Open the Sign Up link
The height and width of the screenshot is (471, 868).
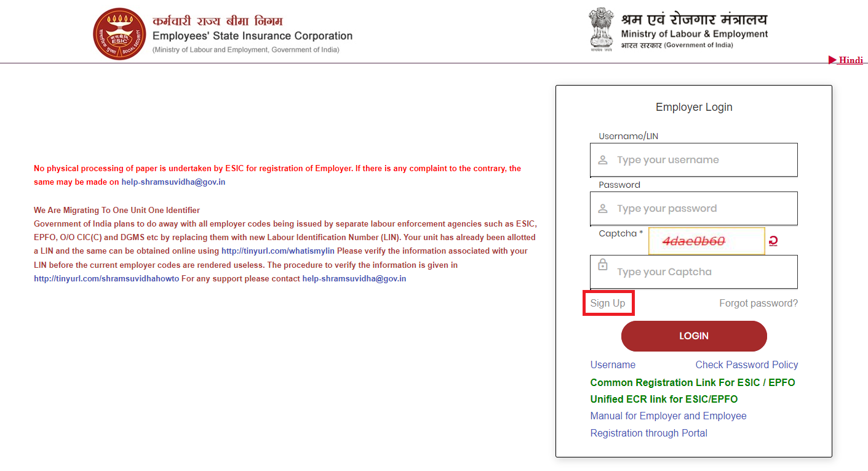pos(608,304)
